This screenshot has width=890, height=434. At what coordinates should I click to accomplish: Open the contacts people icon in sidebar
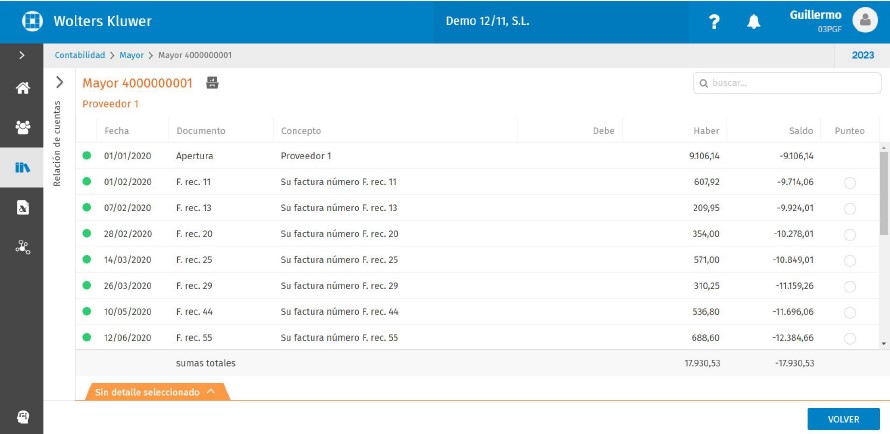tap(22, 127)
